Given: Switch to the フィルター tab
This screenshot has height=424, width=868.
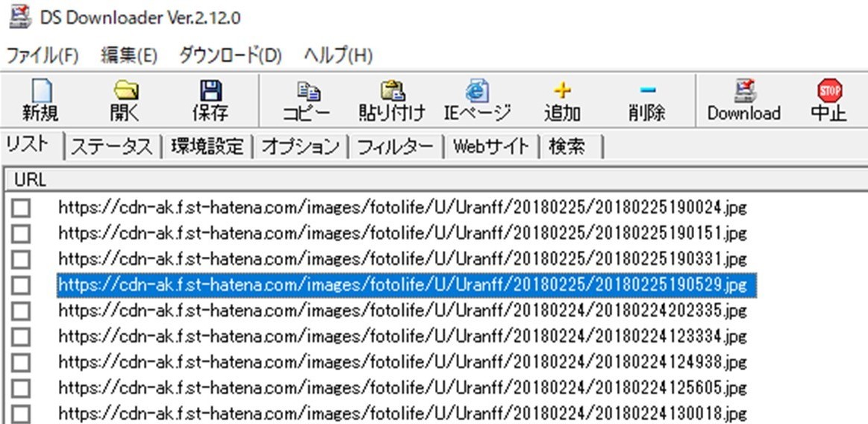Looking at the screenshot, I should pos(396,147).
